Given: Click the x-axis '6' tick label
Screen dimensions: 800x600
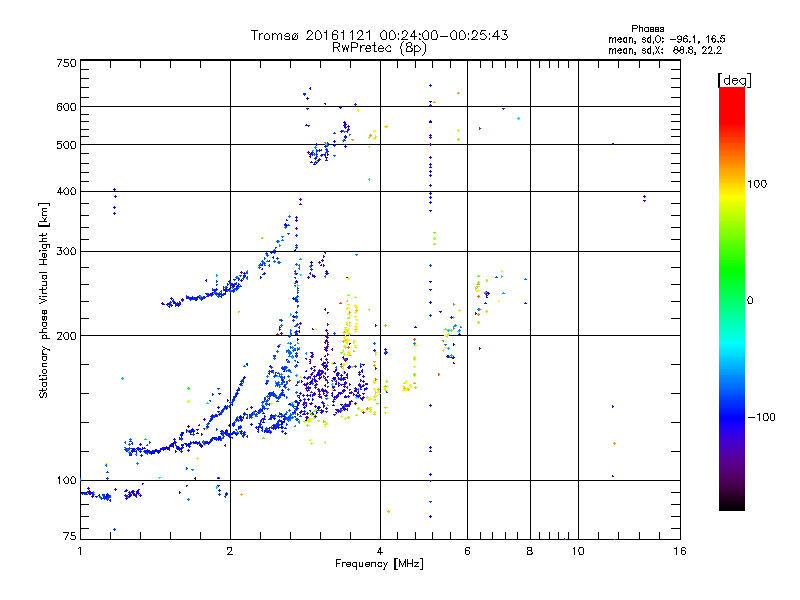Looking at the screenshot, I should pyautogui.click(x=467, y=551).
